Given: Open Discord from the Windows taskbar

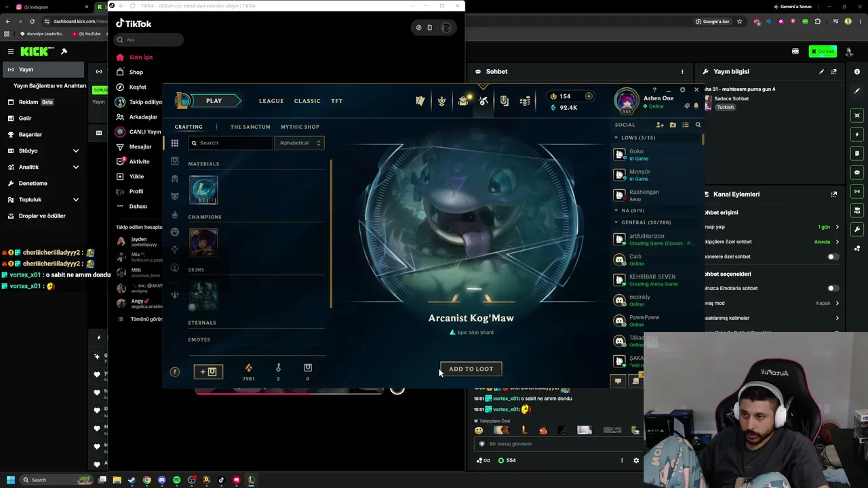Looking at the screenshot, I should (161, 480).
